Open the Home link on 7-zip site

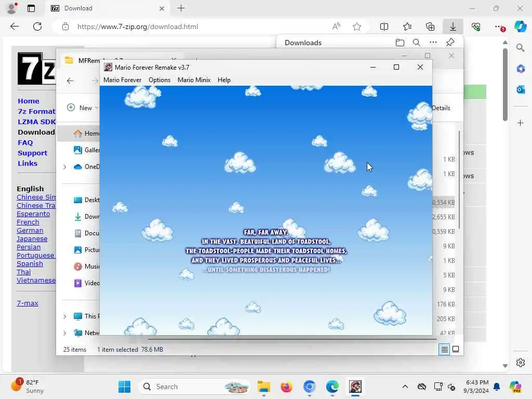29,101
